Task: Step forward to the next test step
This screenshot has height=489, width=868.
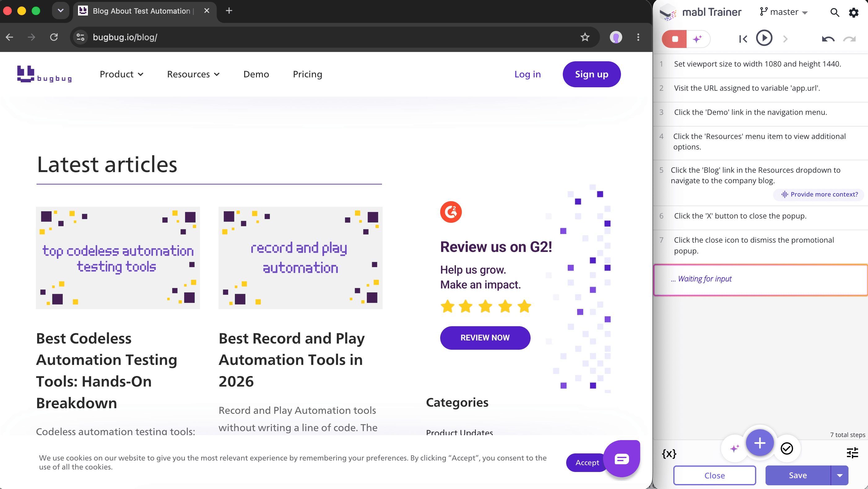Action: pos(785,39)
